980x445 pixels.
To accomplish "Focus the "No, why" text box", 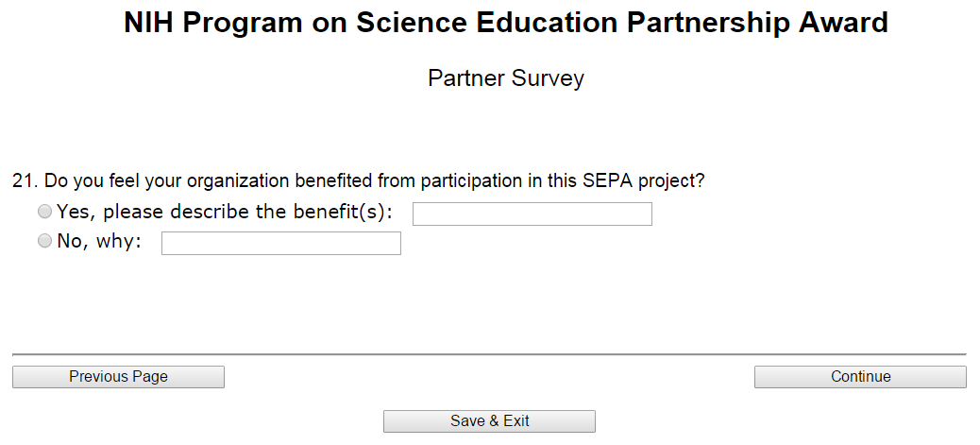I will [x=280, y=244].
